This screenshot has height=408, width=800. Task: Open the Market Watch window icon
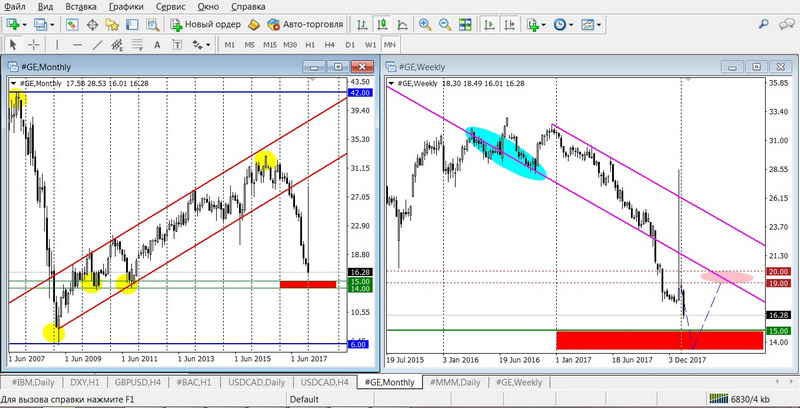(x=73, y=24)
